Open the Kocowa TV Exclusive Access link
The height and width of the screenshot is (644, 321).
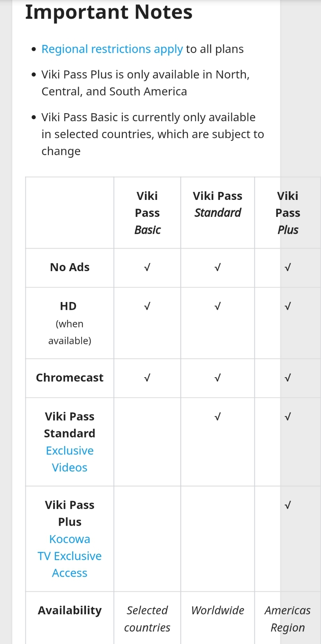tap(70, 556)
